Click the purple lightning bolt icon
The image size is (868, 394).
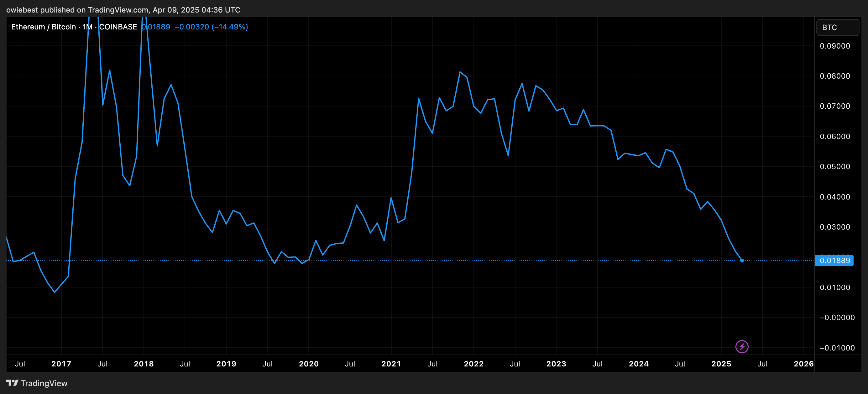(x=742, y=346)
